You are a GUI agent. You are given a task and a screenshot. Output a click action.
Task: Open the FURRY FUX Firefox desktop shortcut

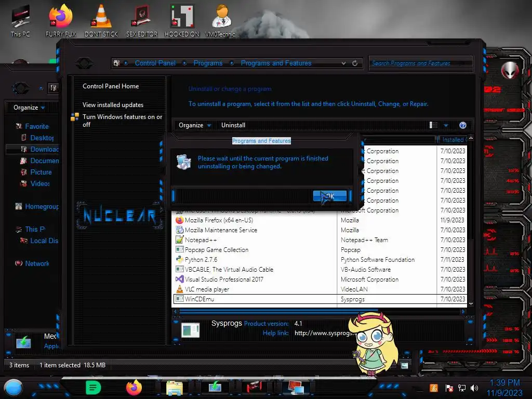(61, 20)
